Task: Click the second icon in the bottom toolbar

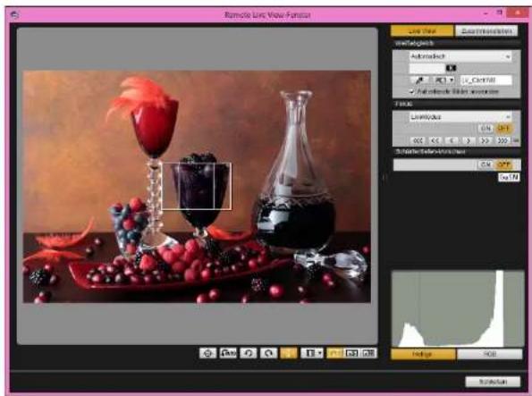Action: [228, 353]
